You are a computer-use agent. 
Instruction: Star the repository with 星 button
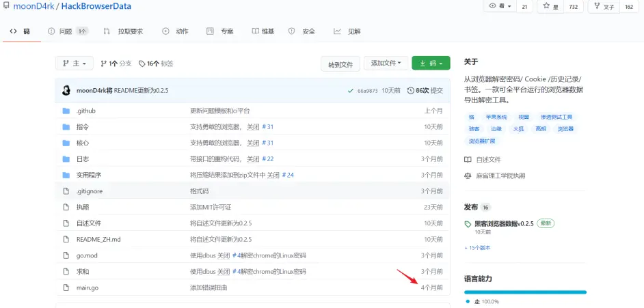point(550,7)
